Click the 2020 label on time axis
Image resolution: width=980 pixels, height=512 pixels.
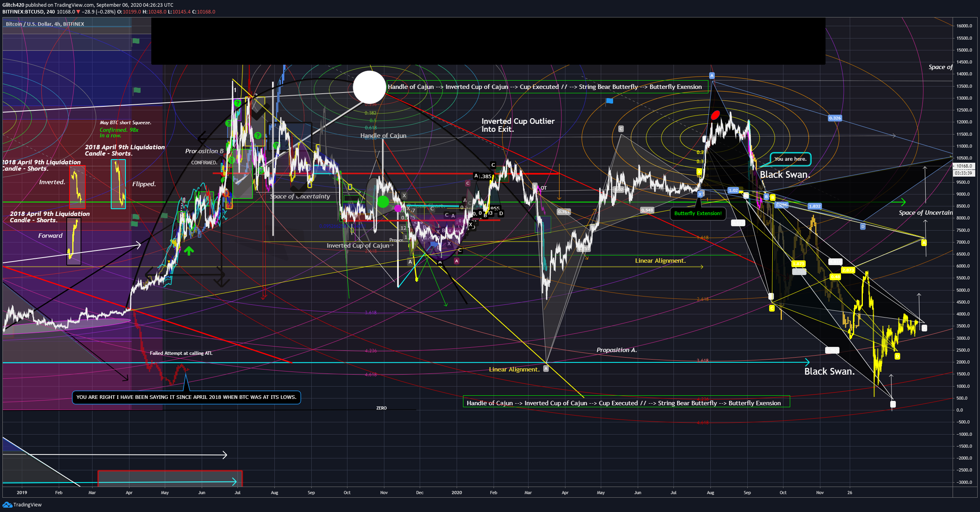[x=457, y=493]
